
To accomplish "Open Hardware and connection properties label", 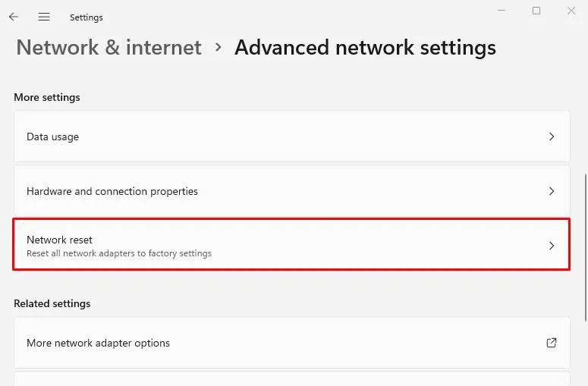I will coord(112,192).
